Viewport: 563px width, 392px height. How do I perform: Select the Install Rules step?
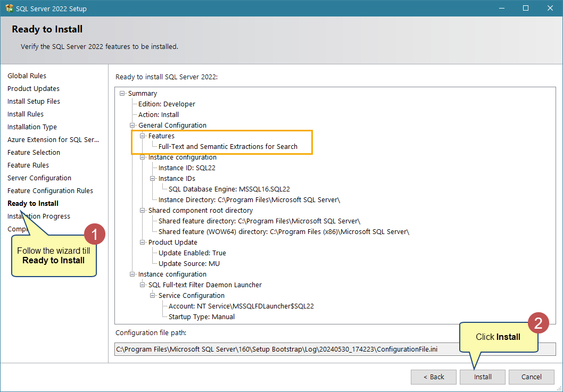[26, 114]
